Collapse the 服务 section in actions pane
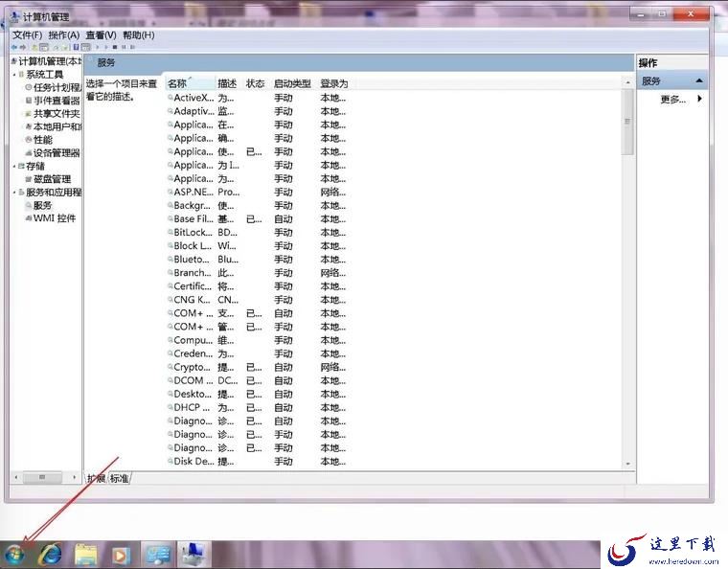The image size is (728, 569). 699,80
